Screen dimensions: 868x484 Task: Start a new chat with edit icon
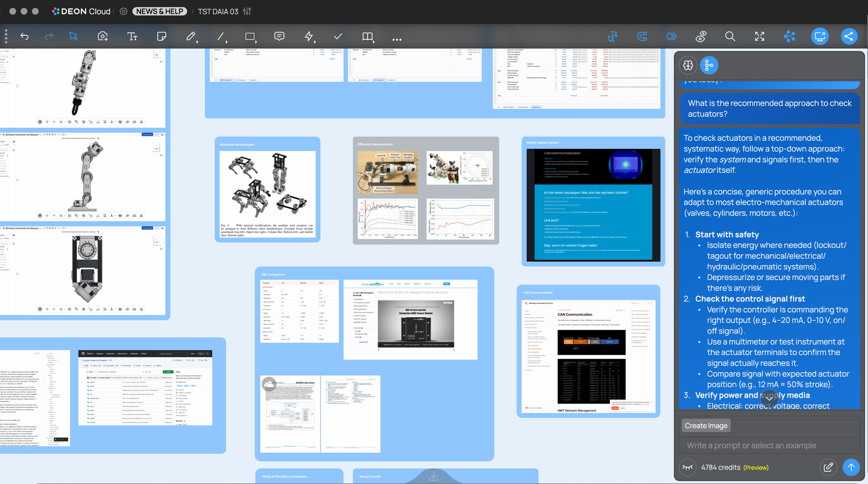tap(828, 467)
